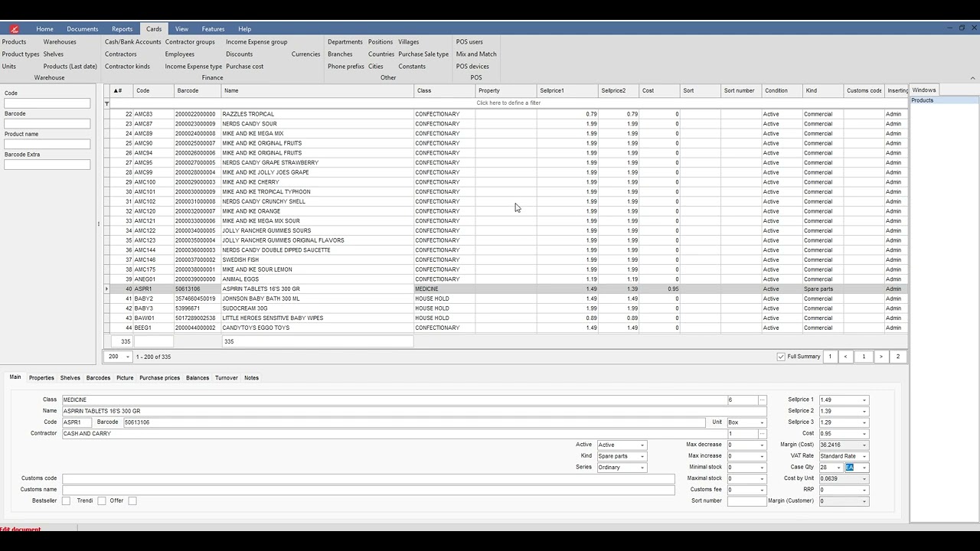Open Warehouses card list
Viewport: 980px width, 551px height.
pos(60,42)
